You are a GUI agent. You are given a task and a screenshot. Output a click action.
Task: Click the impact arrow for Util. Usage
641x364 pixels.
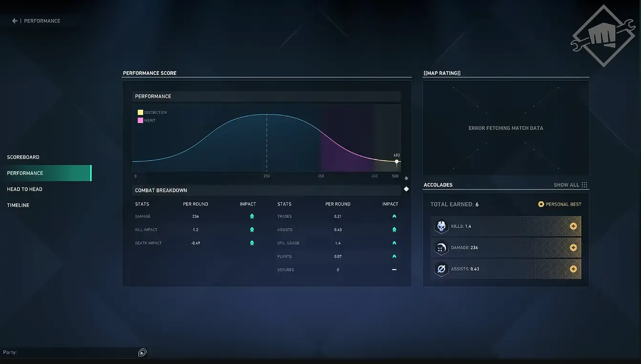(x=394, y=243)
